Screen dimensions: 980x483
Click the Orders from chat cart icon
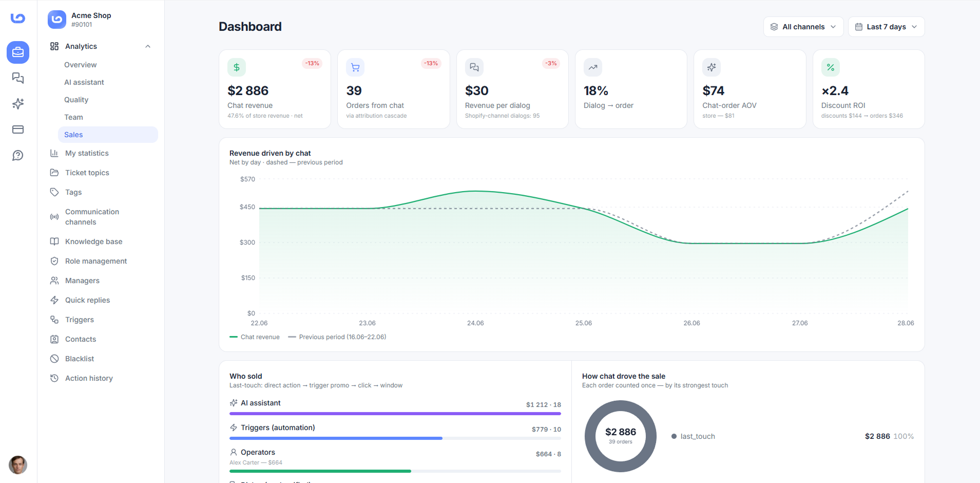(x=355, y=67)
